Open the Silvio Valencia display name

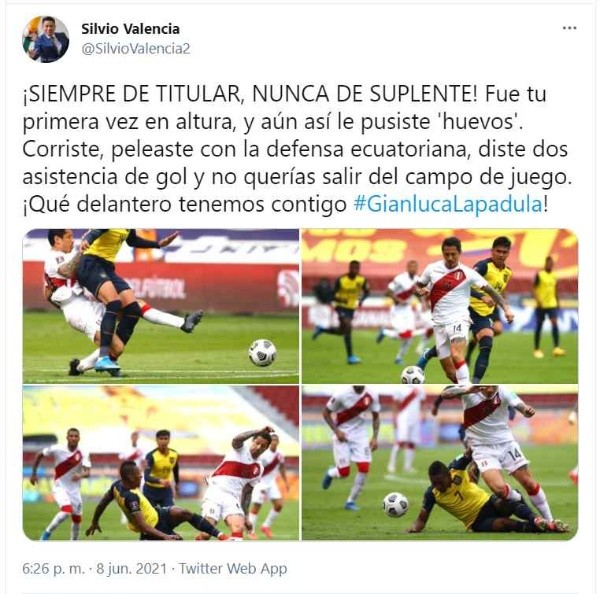coord(130,29)
